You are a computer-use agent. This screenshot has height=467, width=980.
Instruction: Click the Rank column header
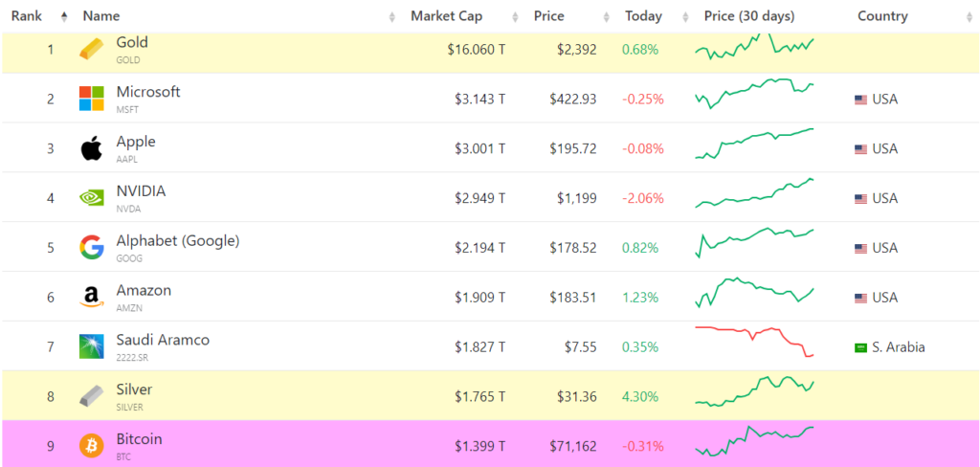pyautogui.click(x=26, y=16)
